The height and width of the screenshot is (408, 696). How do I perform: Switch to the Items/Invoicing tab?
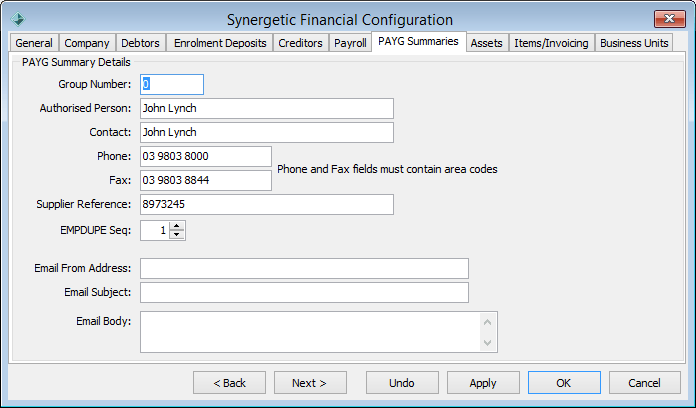click(x=551, y=43)
